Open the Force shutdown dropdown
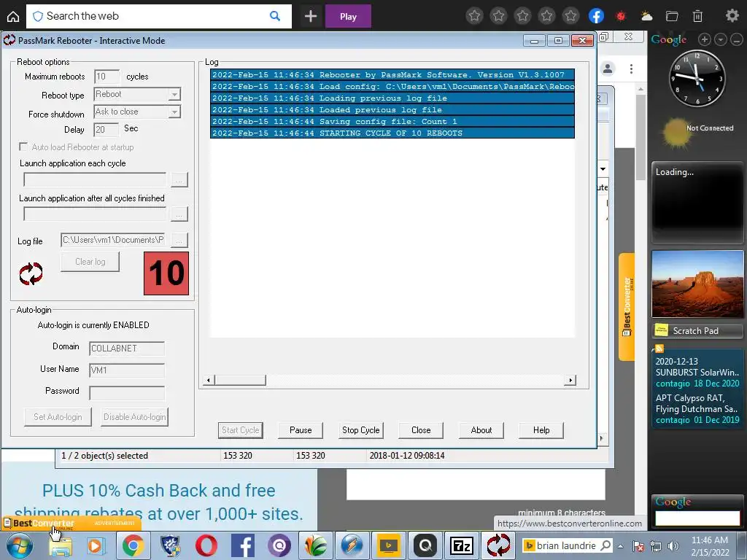Screen dimensions: 747x560 [x=174, y=112]
